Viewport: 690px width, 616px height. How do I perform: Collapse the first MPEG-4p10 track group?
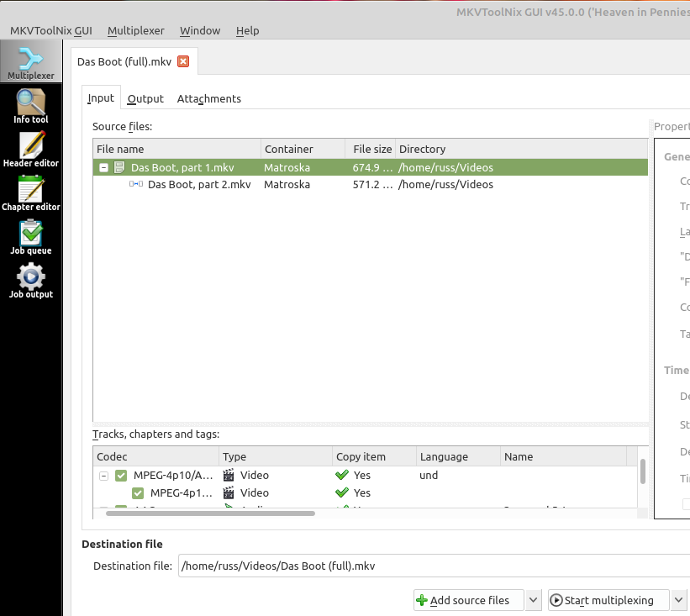point(103,476)
